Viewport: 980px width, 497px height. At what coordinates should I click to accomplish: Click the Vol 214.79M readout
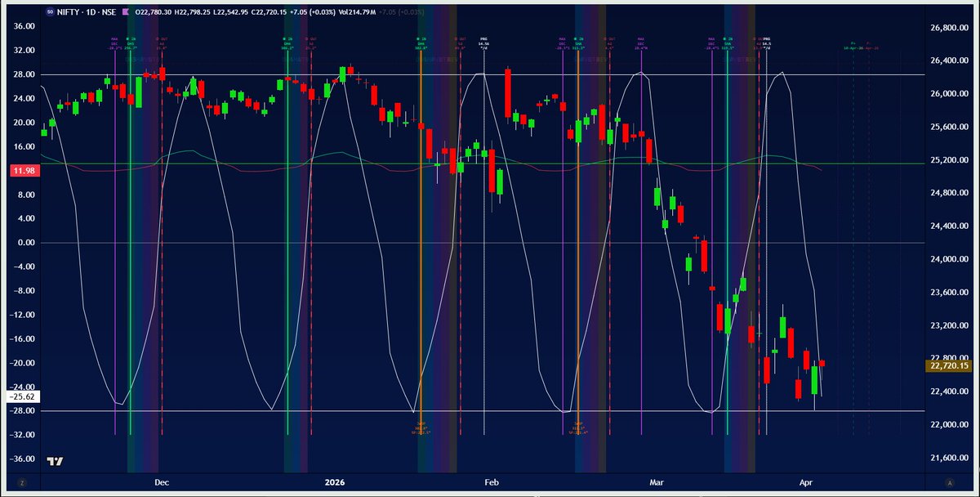coord(357,12)
